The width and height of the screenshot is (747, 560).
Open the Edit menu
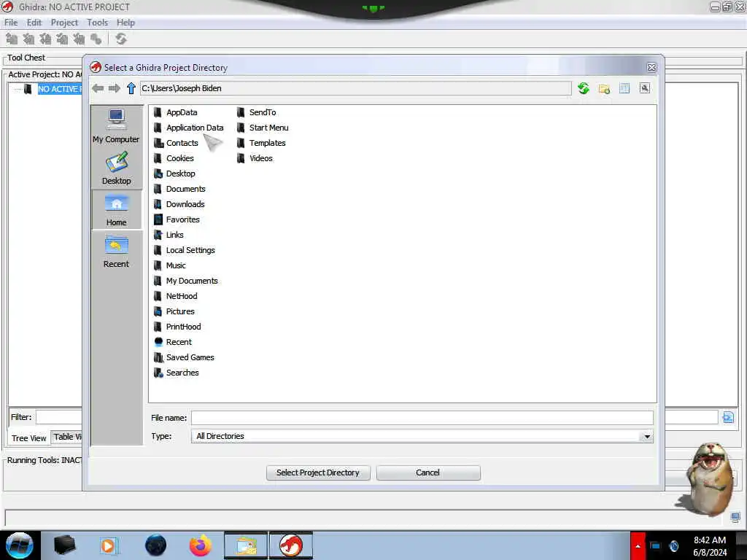click(34, 23)
